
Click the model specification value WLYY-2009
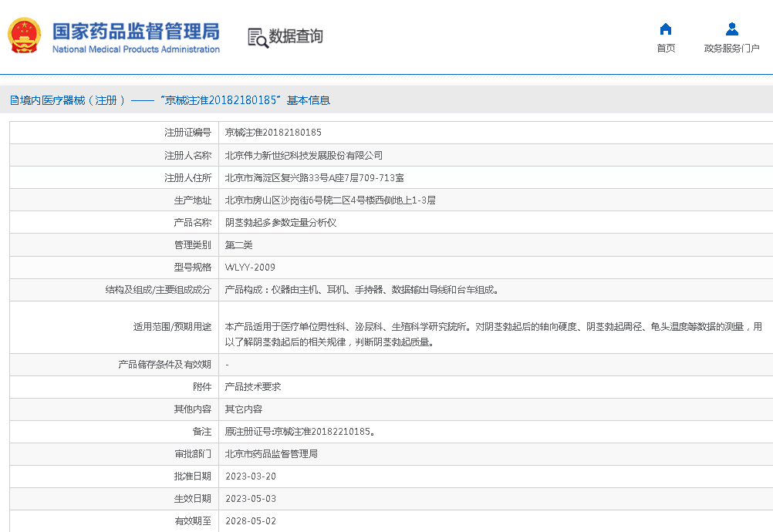tap(249, 268)
